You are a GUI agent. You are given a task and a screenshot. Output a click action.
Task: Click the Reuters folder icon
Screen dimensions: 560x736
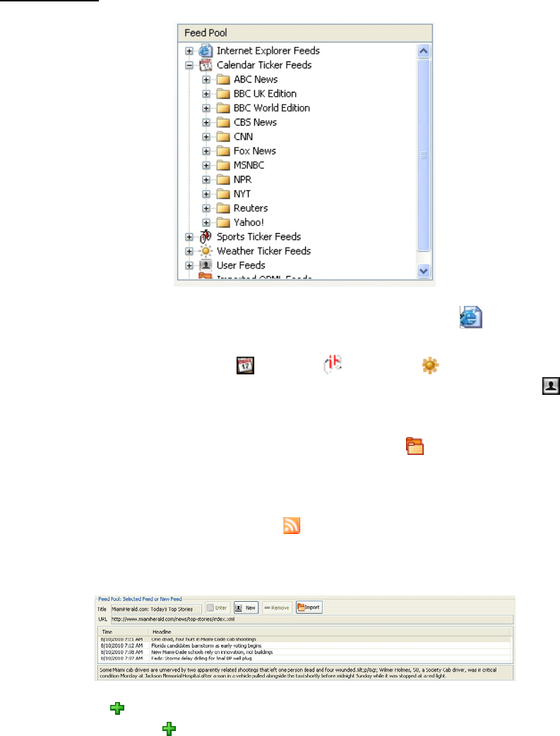coord(223,208)
